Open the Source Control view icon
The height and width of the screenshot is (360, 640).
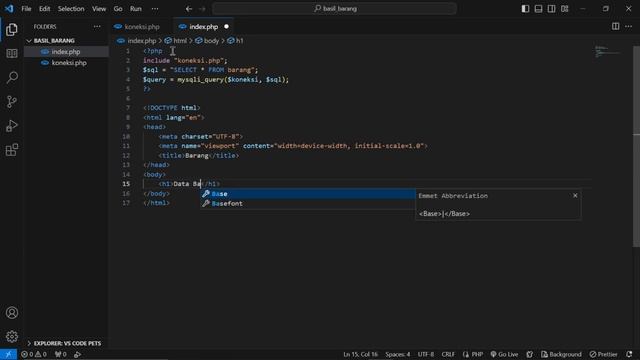pyautogui.click(x=12, y=101)
